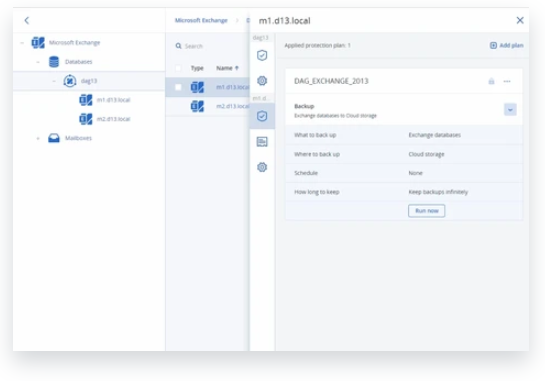The image size is (545, 381).
Task: Collapse the dag13 tree node
Action: click(x=54, y=81)
